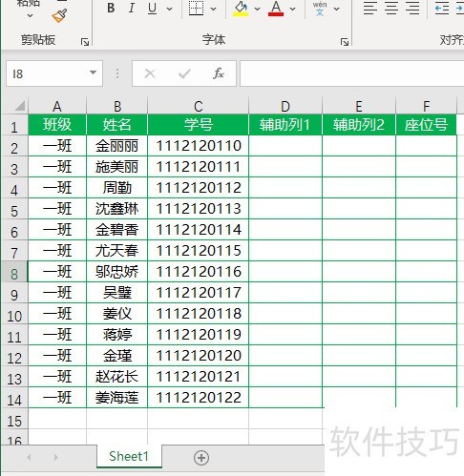Apply red font color
The height and width of the screenshot is (476, 464).
276,9
